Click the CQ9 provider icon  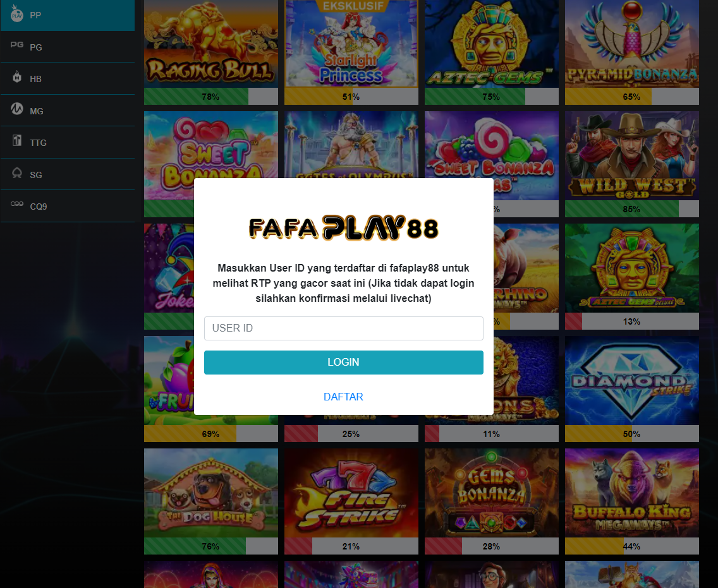click(x=17, y=204)
